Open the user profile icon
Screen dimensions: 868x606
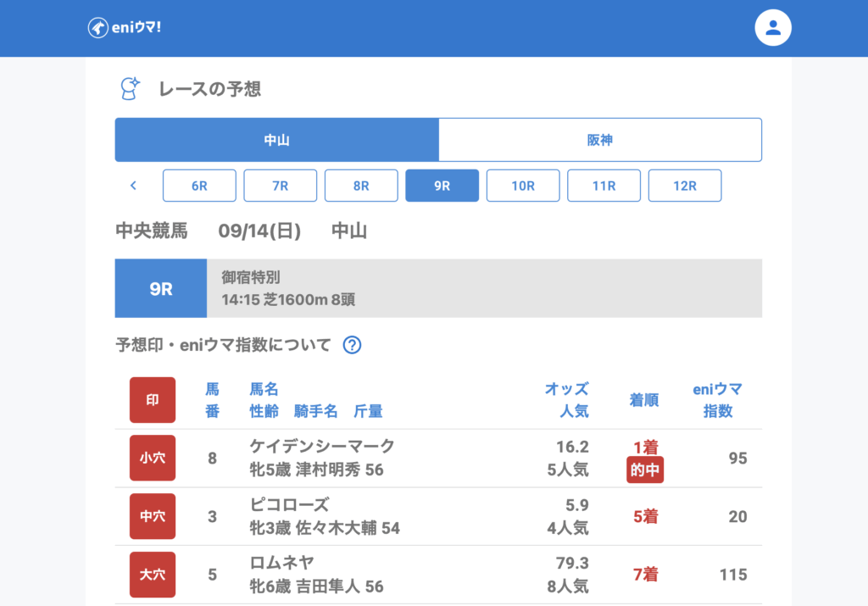pyautogui.click(x=772, y=28)
